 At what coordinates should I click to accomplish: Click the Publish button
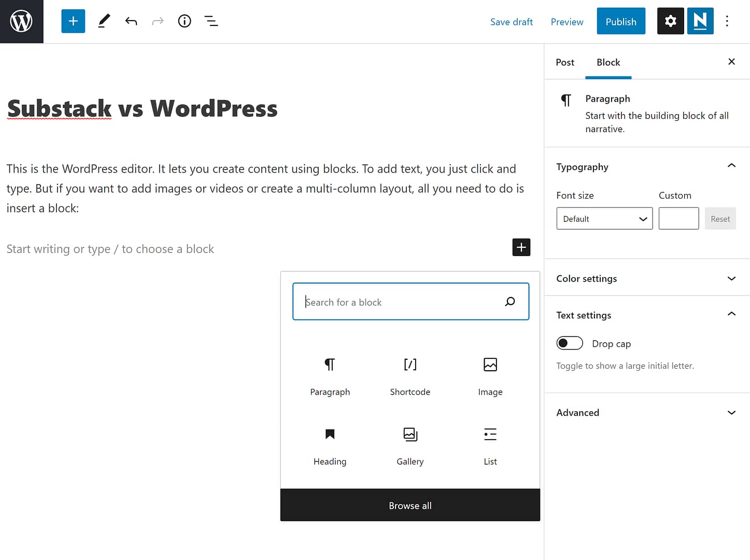621,21
